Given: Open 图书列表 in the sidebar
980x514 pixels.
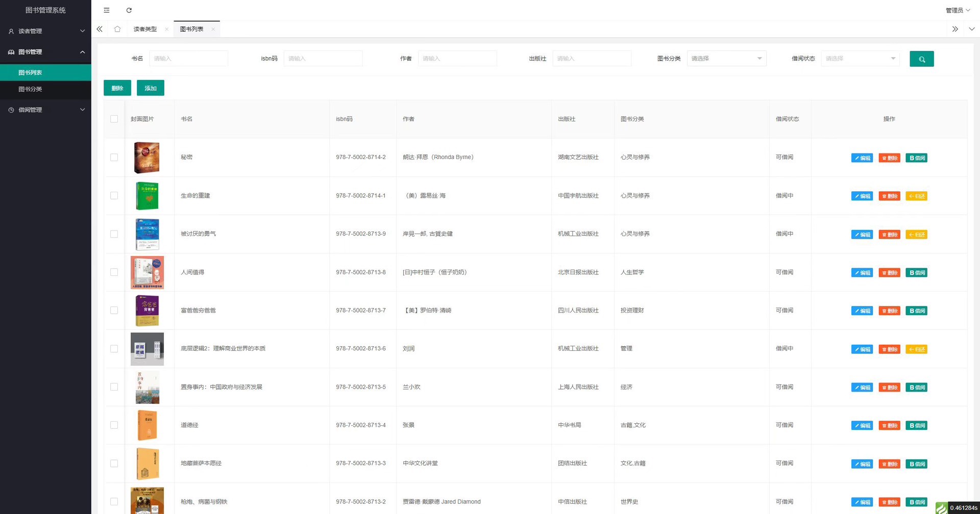Looking at the screenshot, I should click(x=45, y=72).
